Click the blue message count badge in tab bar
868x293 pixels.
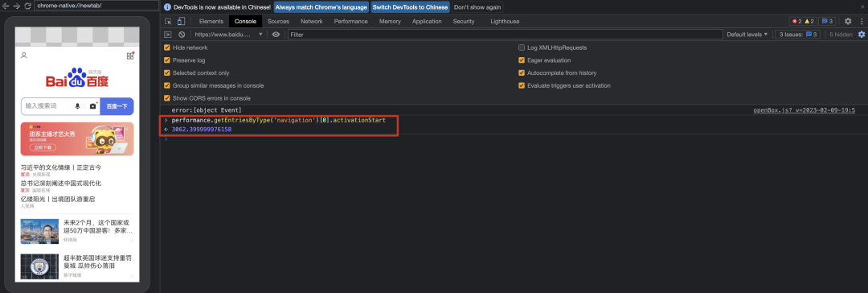point(827,21)
